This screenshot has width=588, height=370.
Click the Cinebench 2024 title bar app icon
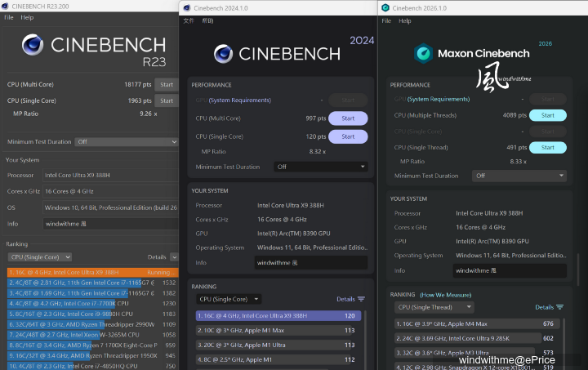click(x=187, y=8)
